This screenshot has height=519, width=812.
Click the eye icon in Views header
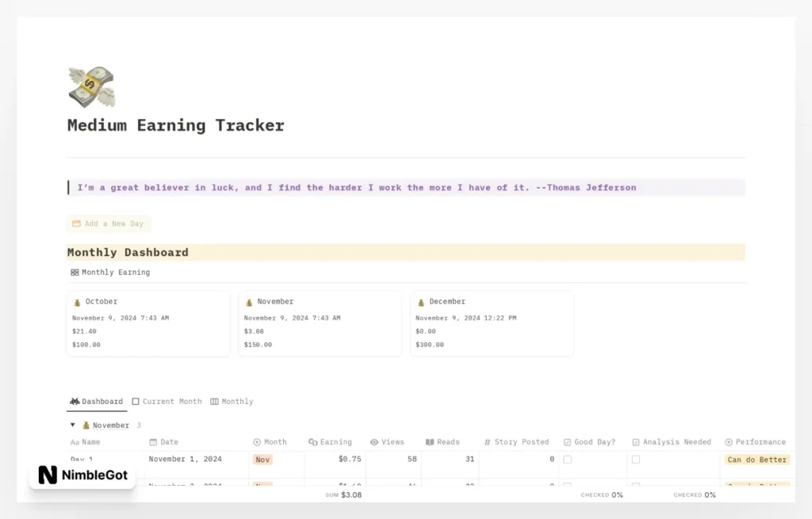pyautogui.click(x=374, y=442)
